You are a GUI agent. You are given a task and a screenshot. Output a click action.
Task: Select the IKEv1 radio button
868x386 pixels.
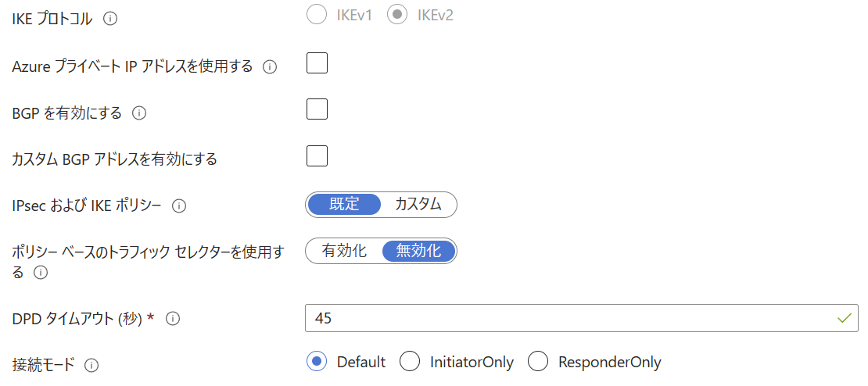[317, 16]
